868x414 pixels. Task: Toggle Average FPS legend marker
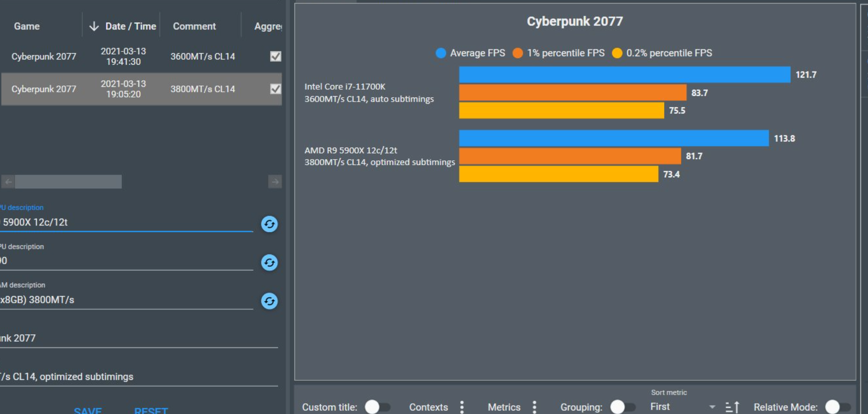pos(441,53)
